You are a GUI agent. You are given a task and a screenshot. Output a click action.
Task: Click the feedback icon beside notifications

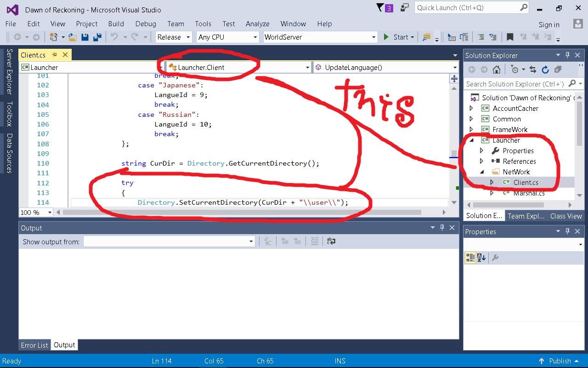[405, 8]
